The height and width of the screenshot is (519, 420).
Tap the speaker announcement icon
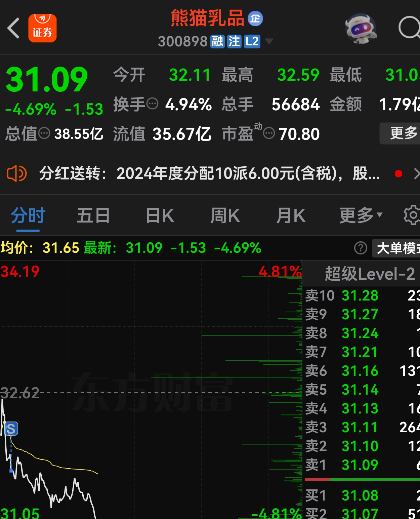17,174
